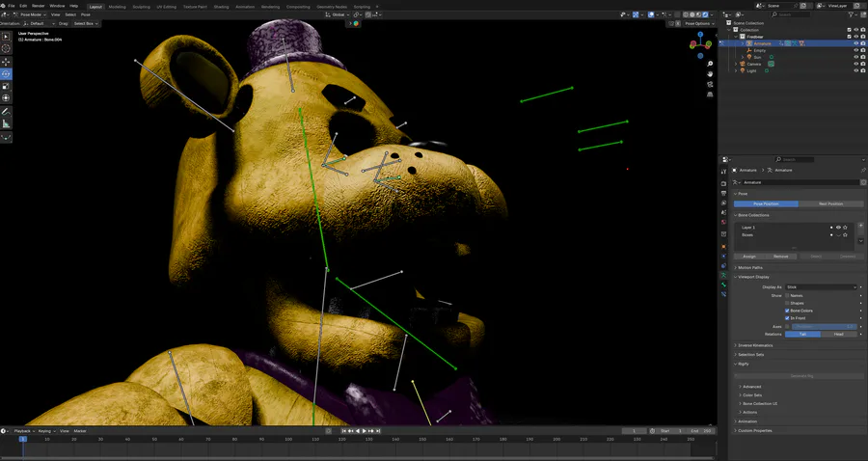Screen dimensions: 868x461
Task: Open the Pose Mode dropdown
Action: click(x=31, y=14)
